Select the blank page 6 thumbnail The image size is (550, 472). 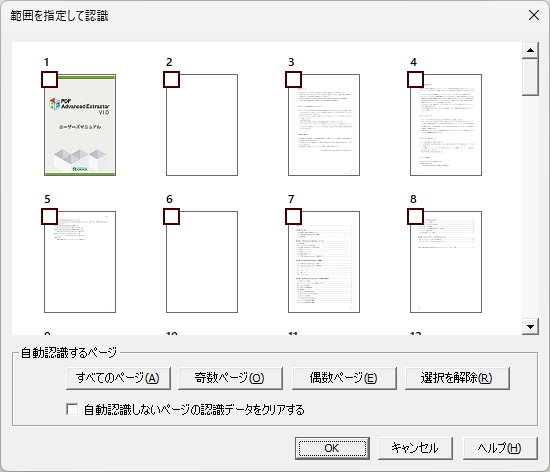[x=202, y=262]
